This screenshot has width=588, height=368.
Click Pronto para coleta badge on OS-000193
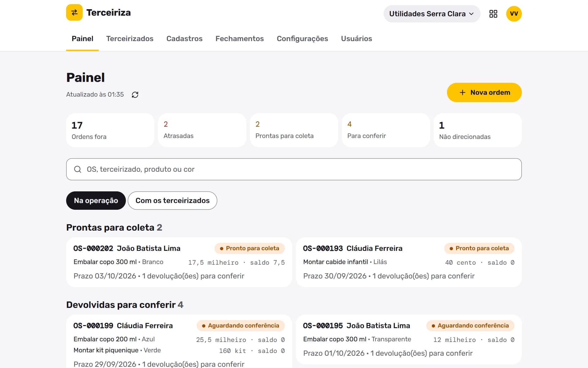(479, 248)
